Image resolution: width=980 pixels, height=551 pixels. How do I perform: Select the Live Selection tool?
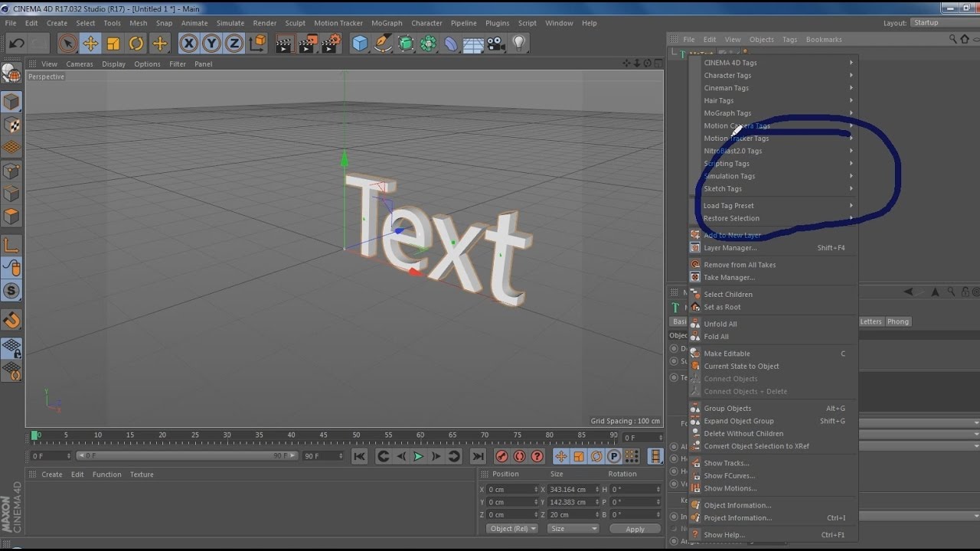(x=67, y=44)
